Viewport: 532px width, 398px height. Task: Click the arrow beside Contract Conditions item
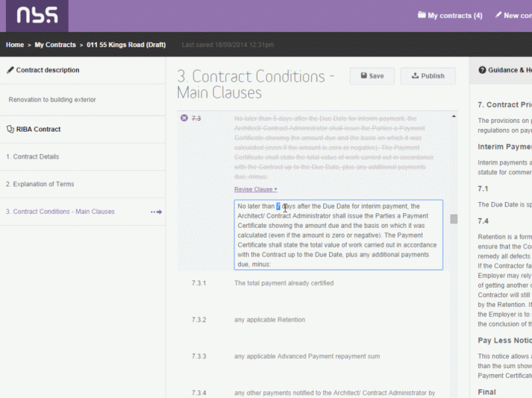[156, 212]
